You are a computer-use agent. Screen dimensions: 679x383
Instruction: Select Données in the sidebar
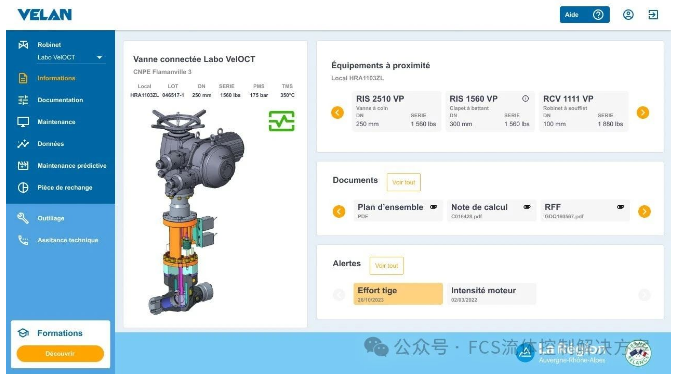click(x=51, y=144)
